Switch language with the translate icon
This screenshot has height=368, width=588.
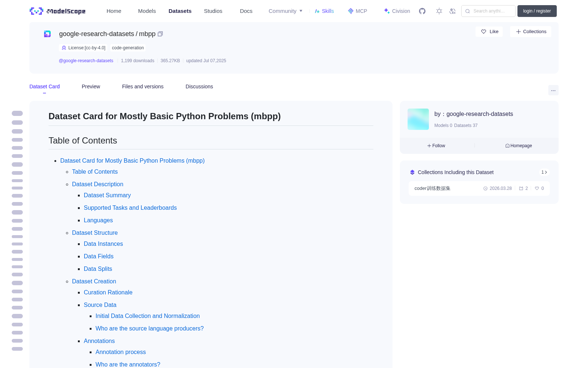[x=453, y=11]
